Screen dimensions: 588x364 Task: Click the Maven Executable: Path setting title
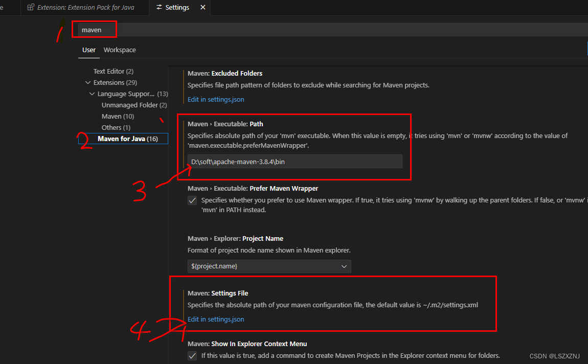(x=225, y=124)
